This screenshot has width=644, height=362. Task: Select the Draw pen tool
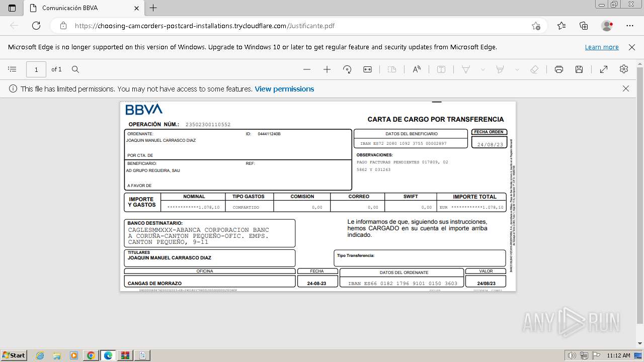pyautogui.click(x=466, y=69)
